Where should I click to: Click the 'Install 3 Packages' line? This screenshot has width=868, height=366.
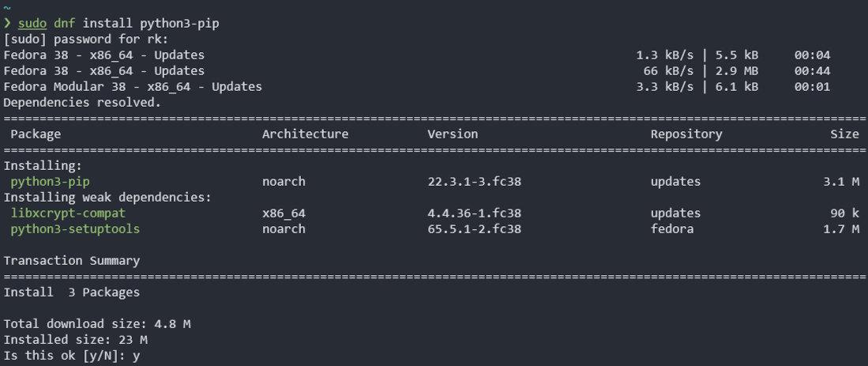(x=72, y=292)
